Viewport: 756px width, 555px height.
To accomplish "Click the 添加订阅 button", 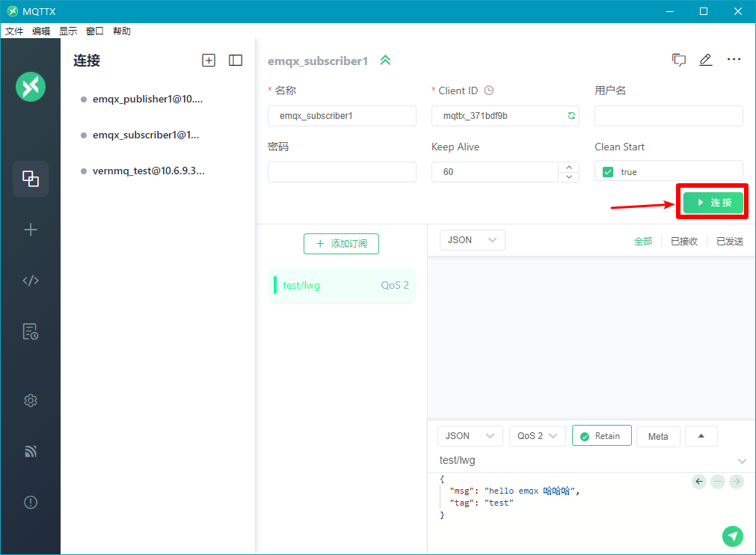I will 341,244.
